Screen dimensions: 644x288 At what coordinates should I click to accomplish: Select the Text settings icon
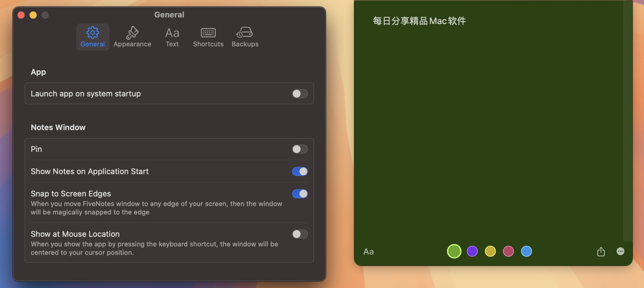point(172,33)
